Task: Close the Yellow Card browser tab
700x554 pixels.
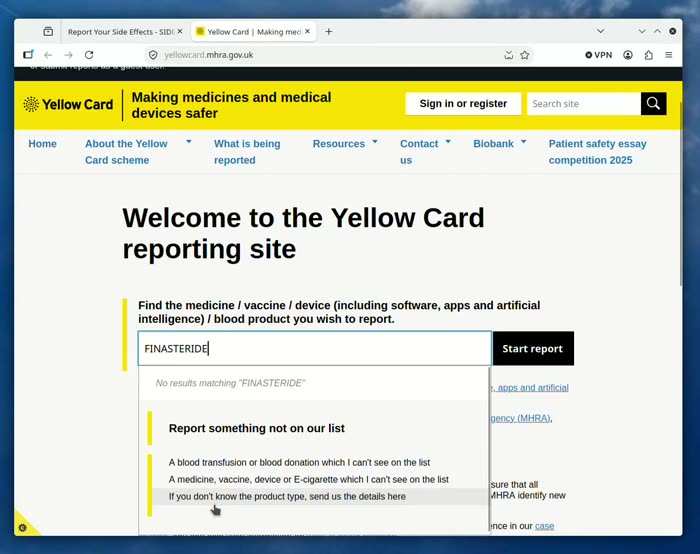Action: [x=307, y=31]
